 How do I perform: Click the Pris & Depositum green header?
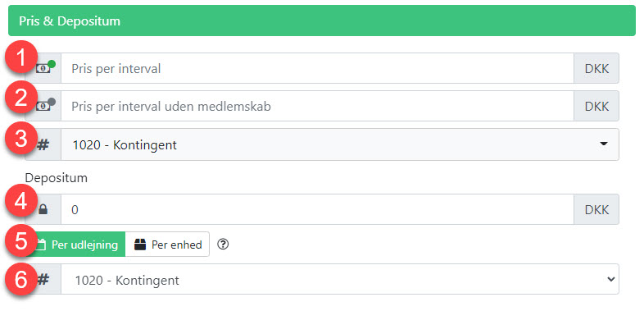tap(322, 21)
